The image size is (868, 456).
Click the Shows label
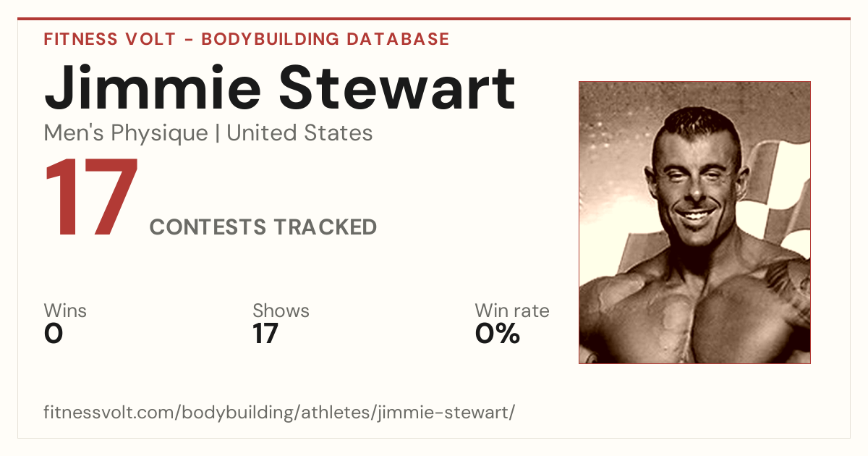click(x=281, y=311)
